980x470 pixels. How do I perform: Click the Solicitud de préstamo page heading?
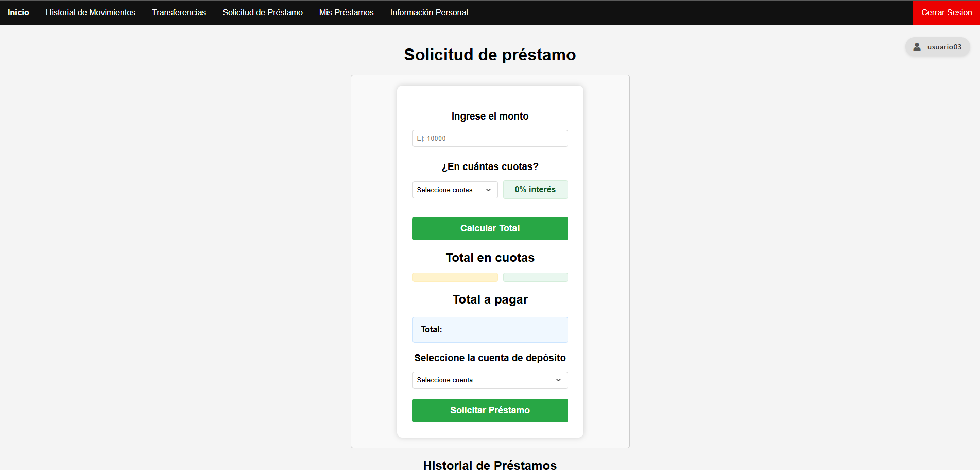[x=489, y=55]
